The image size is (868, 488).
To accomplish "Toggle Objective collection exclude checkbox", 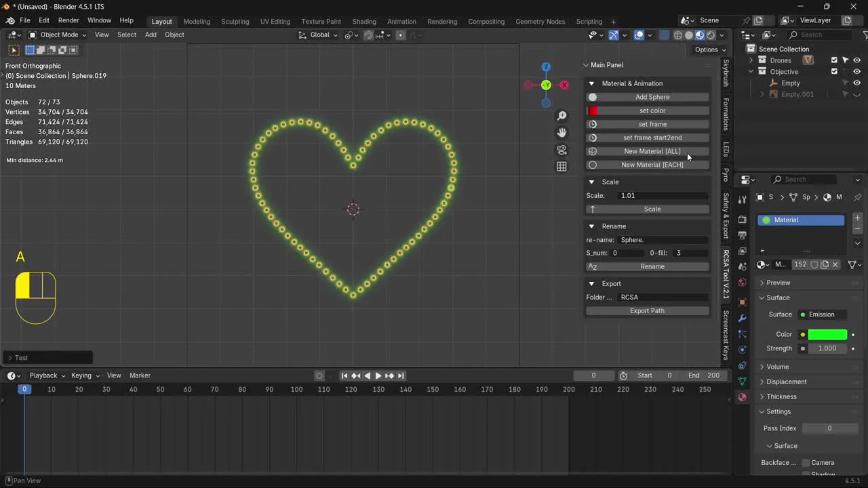I will (x=834, y=72).
